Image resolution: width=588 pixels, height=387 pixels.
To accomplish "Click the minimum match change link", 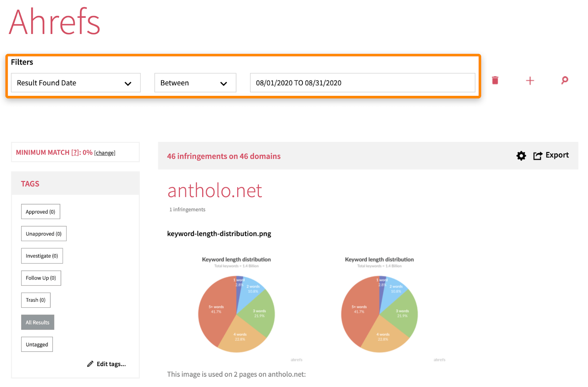I will coord(105,153).
